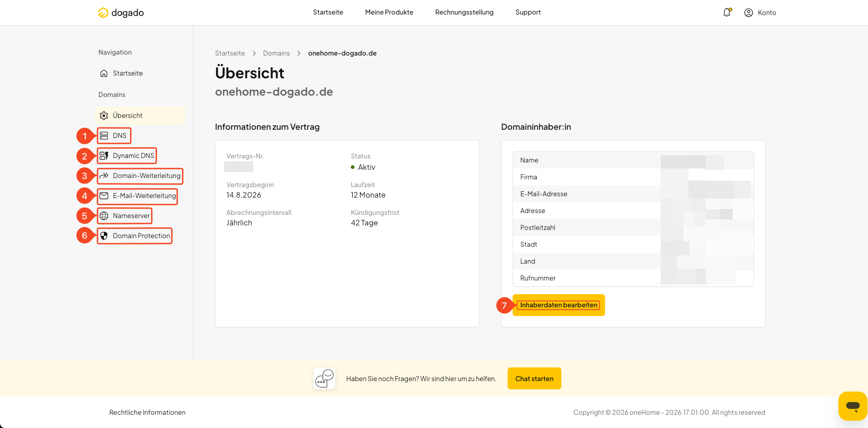Click the shield icon for Domain Protection
Screen dimensions: 868x428
tap(104, 236)
